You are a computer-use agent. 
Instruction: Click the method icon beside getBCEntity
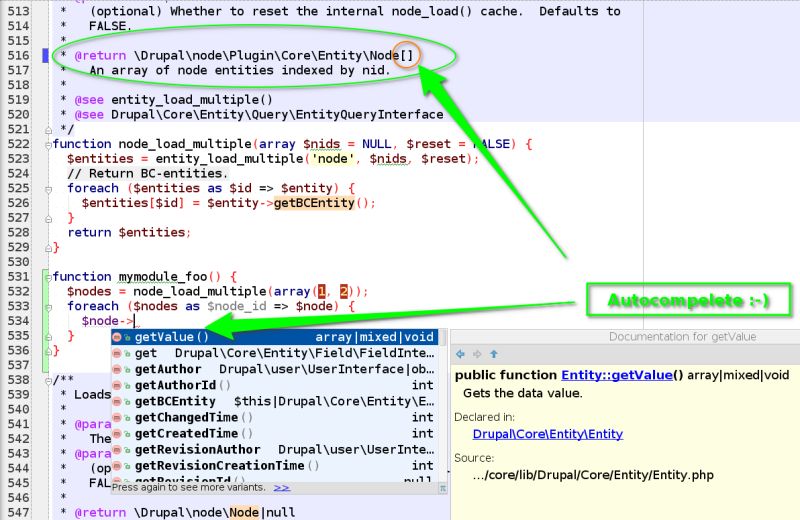[x=117, y=402]
